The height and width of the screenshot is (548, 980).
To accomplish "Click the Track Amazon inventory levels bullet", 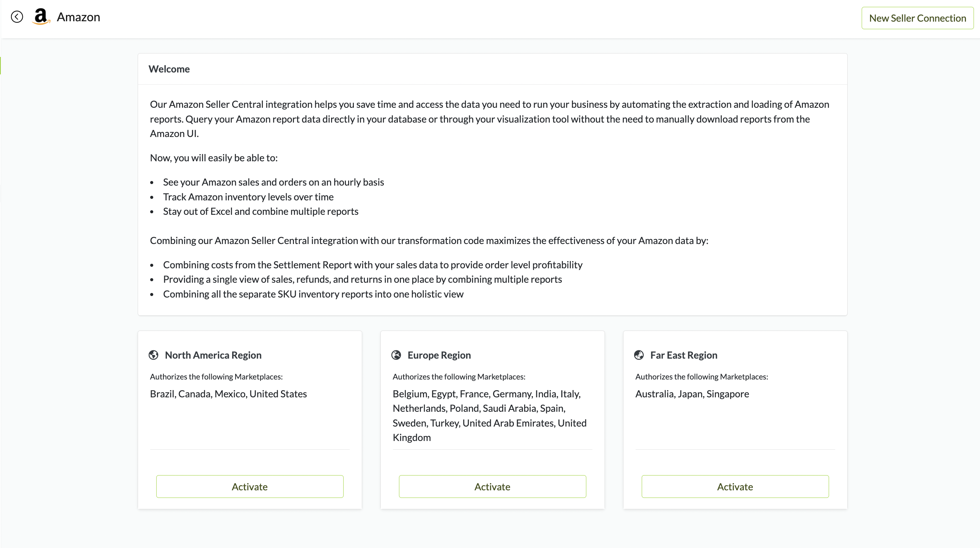I will click(x=248, y=197).
